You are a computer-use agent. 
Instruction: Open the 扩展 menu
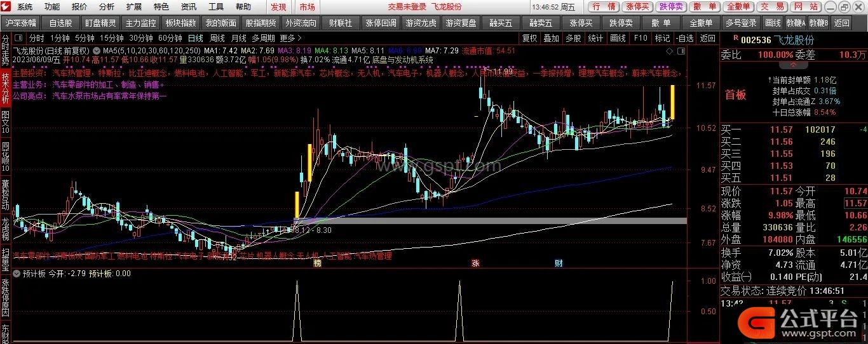pos(134,7)
